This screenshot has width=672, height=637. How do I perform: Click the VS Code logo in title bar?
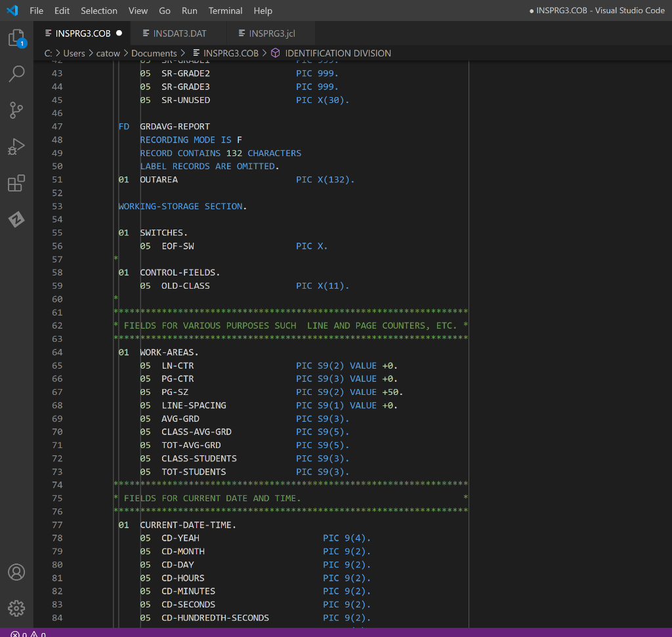pyautogui.click(x=12, y=10)
